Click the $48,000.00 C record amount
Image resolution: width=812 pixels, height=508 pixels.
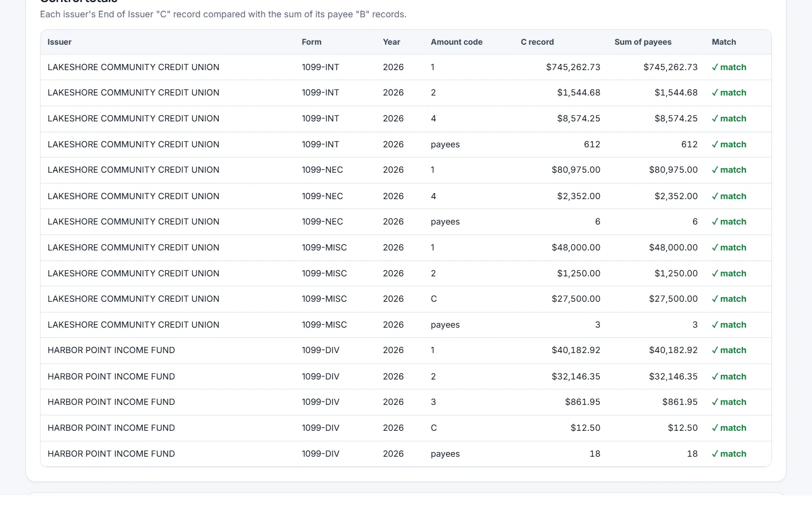(576, 247)
